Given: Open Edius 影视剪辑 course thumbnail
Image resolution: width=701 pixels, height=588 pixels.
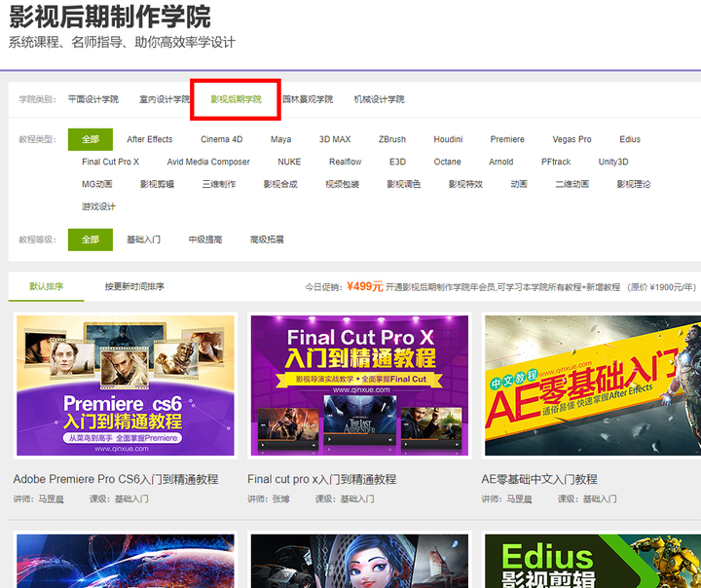Looking at the screenshot, I should pos(593,561).
